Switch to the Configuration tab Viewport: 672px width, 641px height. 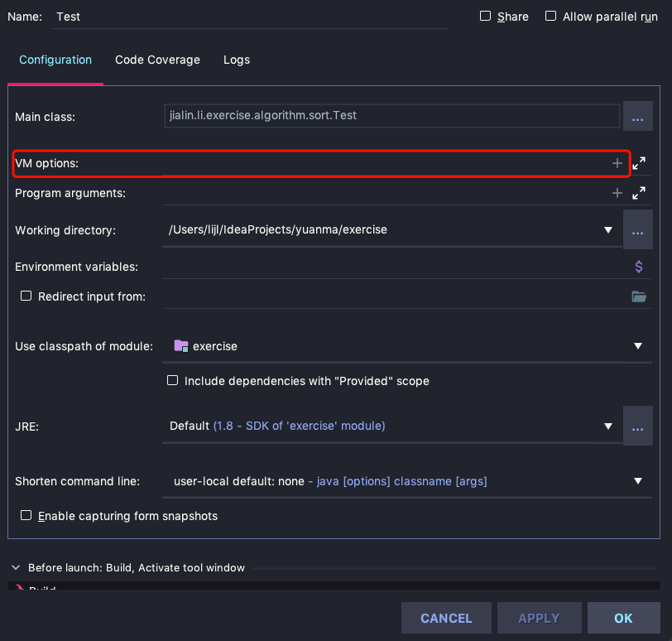55,60
